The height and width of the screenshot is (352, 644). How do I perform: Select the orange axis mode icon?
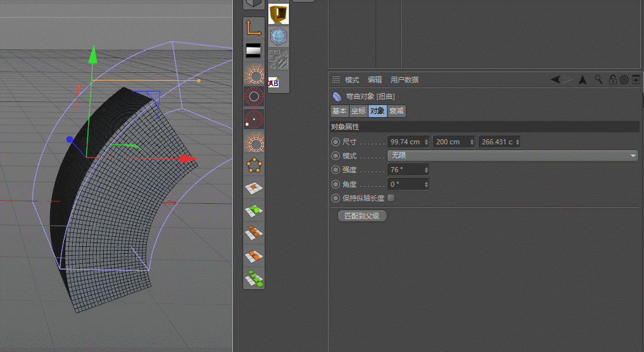253,28
